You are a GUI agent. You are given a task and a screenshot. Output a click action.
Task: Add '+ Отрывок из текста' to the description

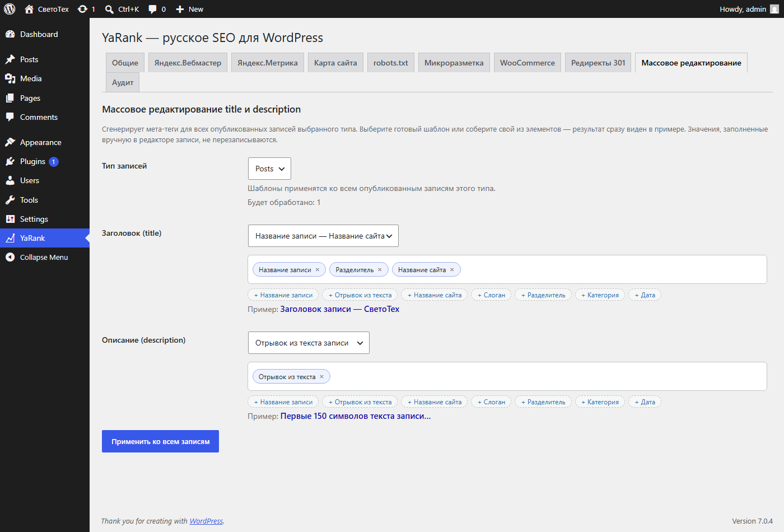(360, 402)
